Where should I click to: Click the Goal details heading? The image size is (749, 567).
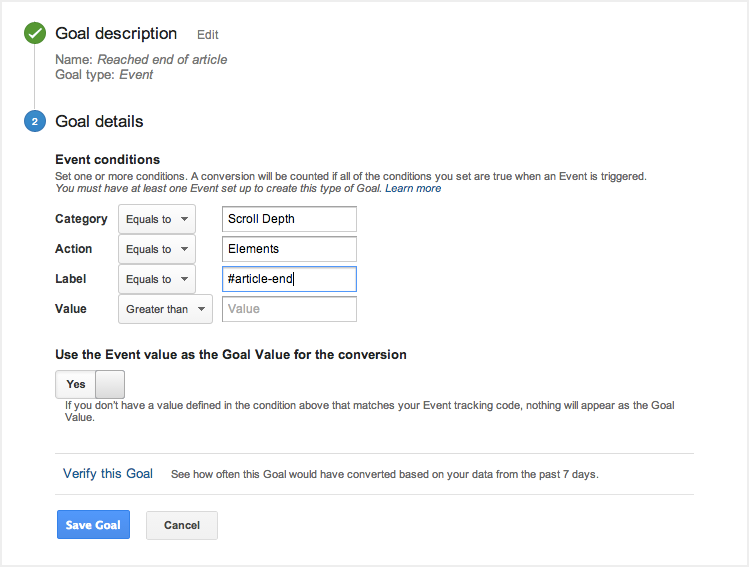[x=99, y=122]
